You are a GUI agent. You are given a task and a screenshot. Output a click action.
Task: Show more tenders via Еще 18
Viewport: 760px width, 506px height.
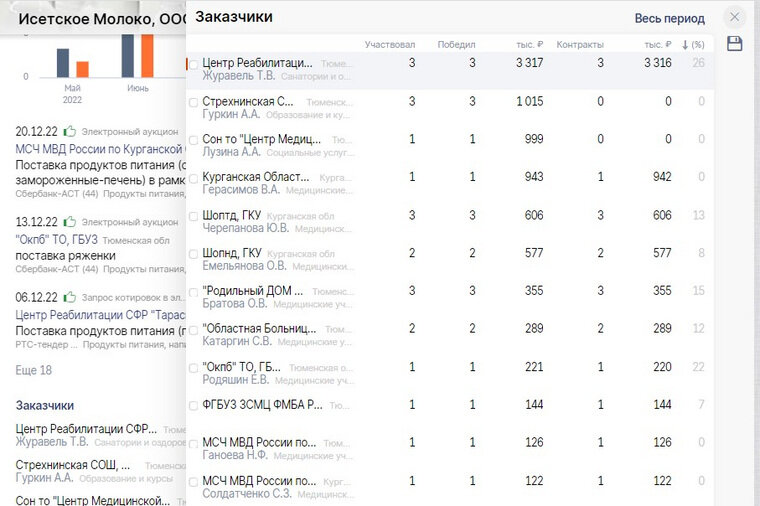click(x=33, y=370)
